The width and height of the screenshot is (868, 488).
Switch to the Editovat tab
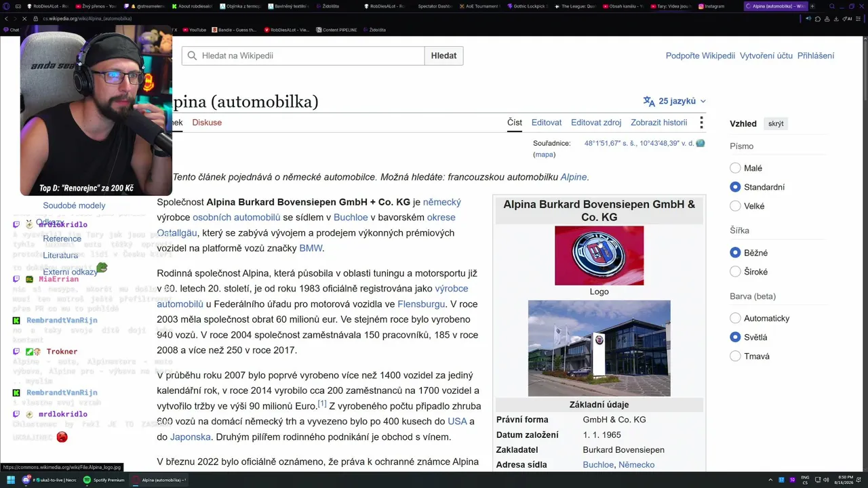[x=547, y=123]
